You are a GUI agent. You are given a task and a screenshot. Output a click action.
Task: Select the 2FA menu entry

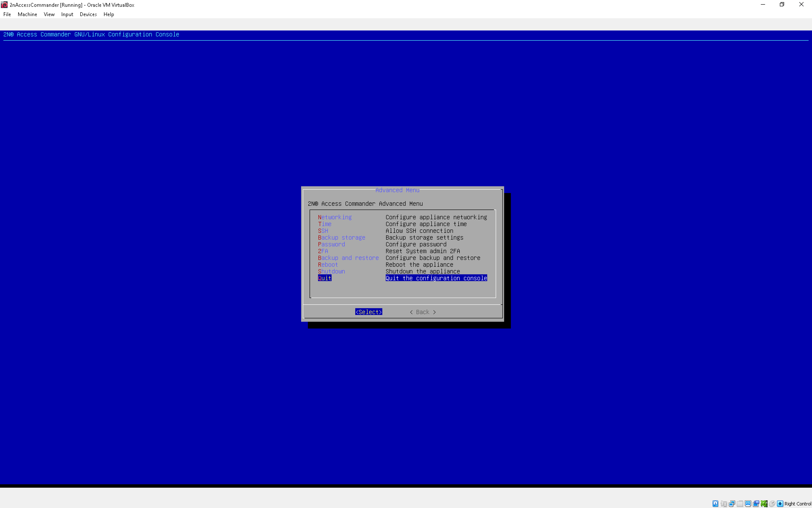323,251
